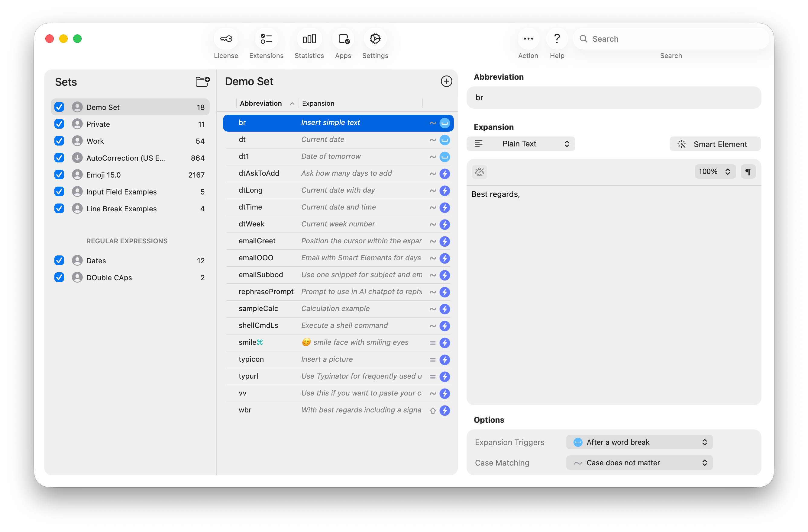Click the Help question mark icon
This screenshot has width=808, height=532.
click(557, 39)
